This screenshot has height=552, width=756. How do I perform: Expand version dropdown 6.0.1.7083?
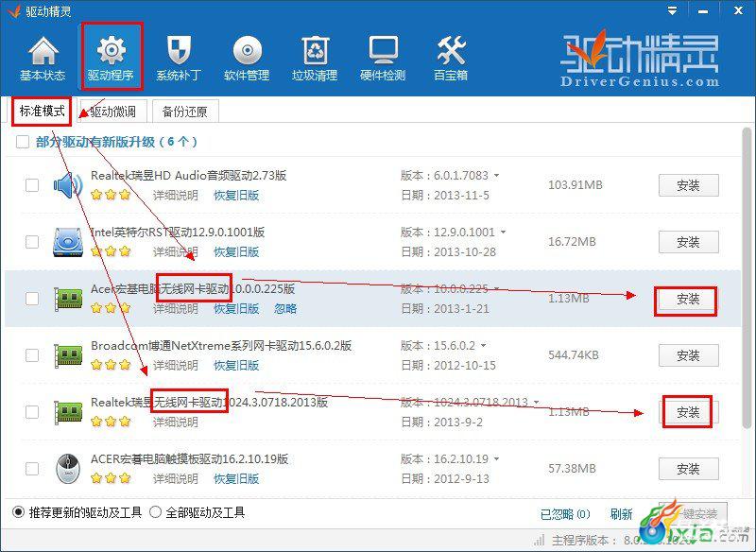click(497, 176)
